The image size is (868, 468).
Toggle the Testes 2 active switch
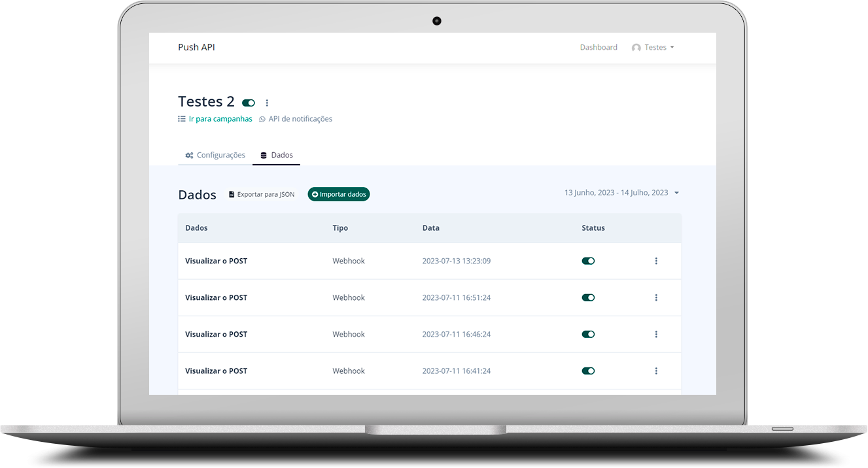point(249,103)
